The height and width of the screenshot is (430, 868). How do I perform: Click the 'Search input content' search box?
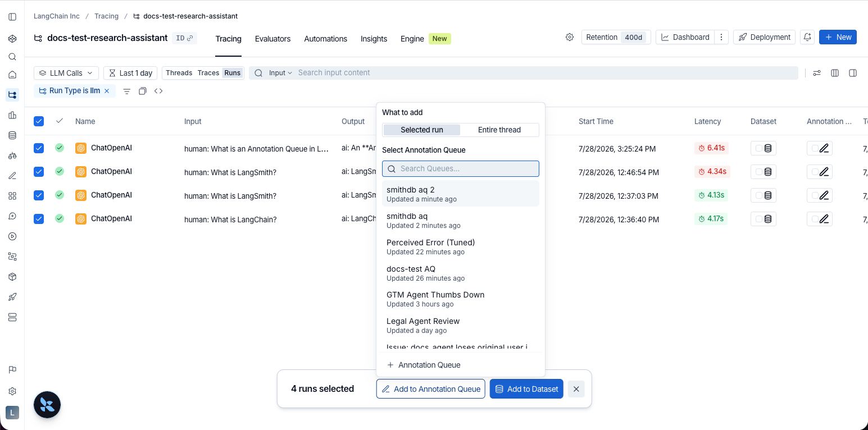click(x=523, y=73)
